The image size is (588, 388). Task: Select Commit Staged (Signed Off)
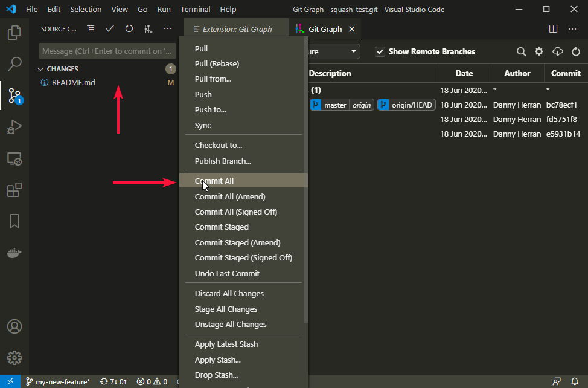(x=243, y=258)
